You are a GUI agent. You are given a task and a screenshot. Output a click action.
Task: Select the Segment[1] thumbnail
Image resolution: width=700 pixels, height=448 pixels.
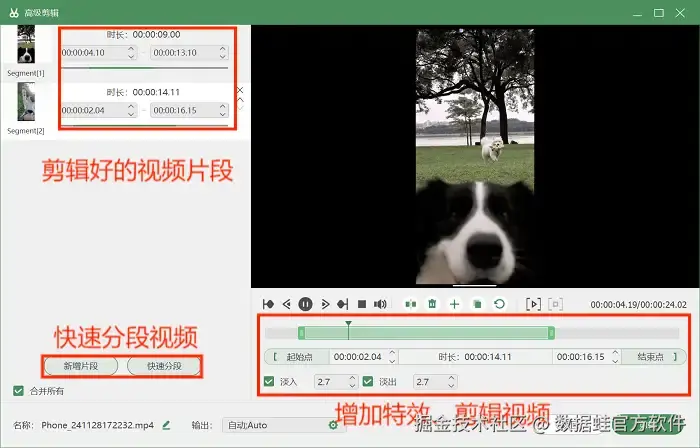[x=26, y=44]
